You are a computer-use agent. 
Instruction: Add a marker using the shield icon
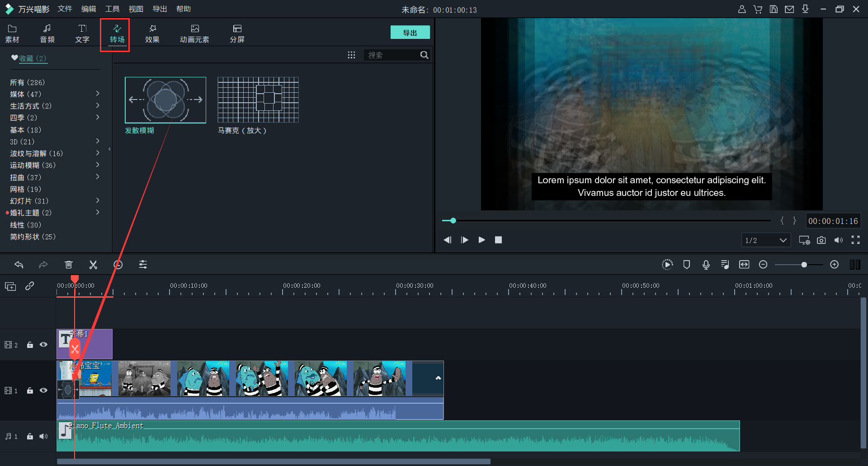tap(686, 265)
